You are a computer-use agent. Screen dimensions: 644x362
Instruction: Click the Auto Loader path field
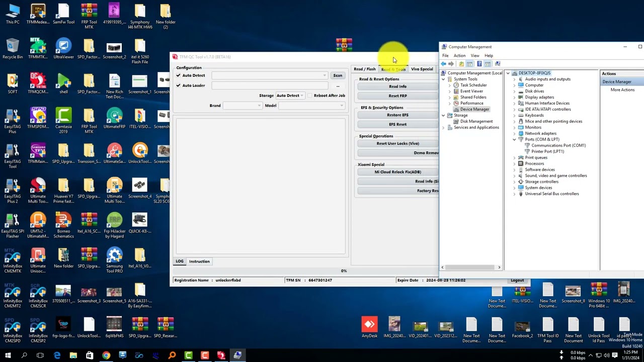(x=270, y=85)
